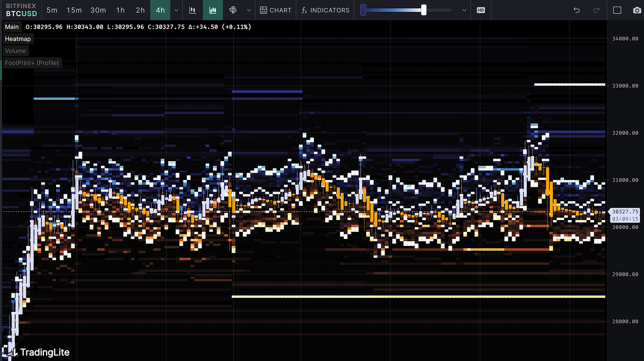Screen dimensions: 644x361
Task: Click the 31000.00 price axis label
Action: (625, 180)
